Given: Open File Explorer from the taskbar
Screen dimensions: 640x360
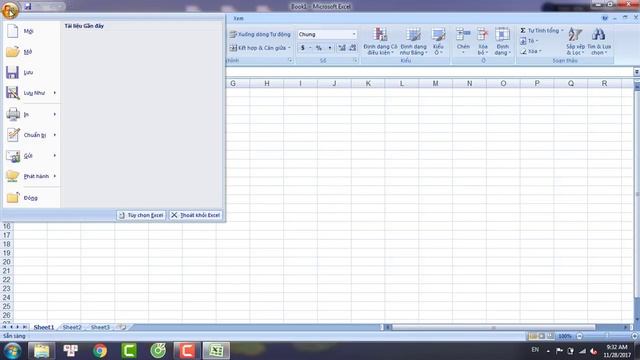Looking at the screenshot, I should pos(41,351).
